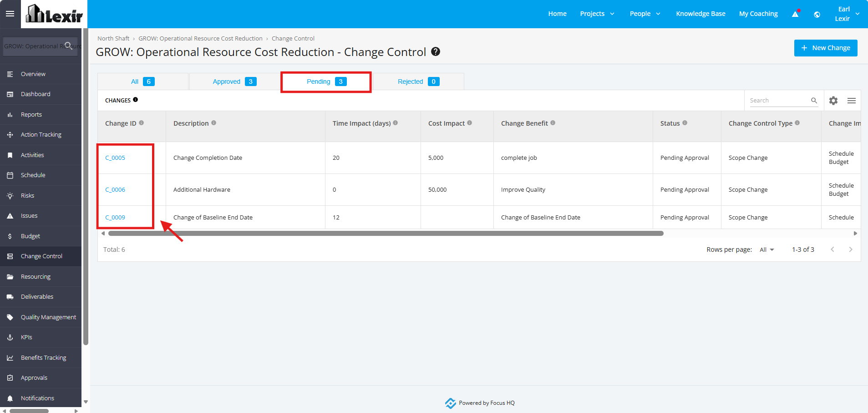The height and width of the screenshot is (413, 868).
Task: Go to Home in top navigation
Action: coord(557,14)
